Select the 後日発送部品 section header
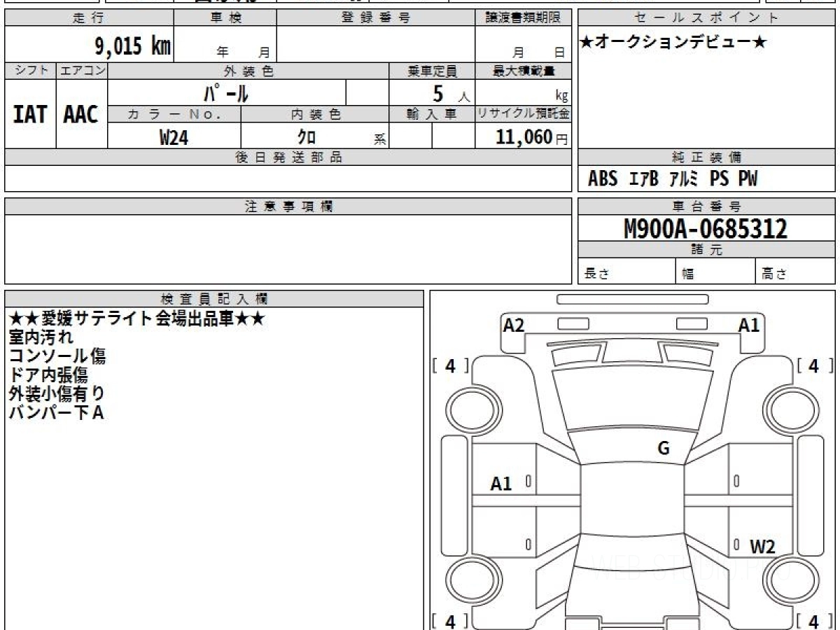This screenshot has height=630, width=840. (x=288, y=157)
